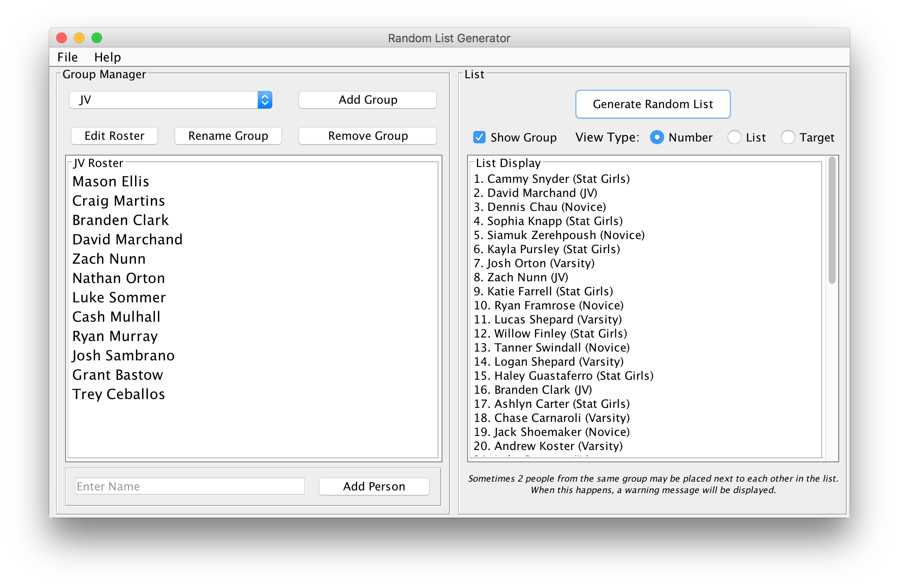899x588 pixels.
Task: Open the File menu
Action: 67,57
